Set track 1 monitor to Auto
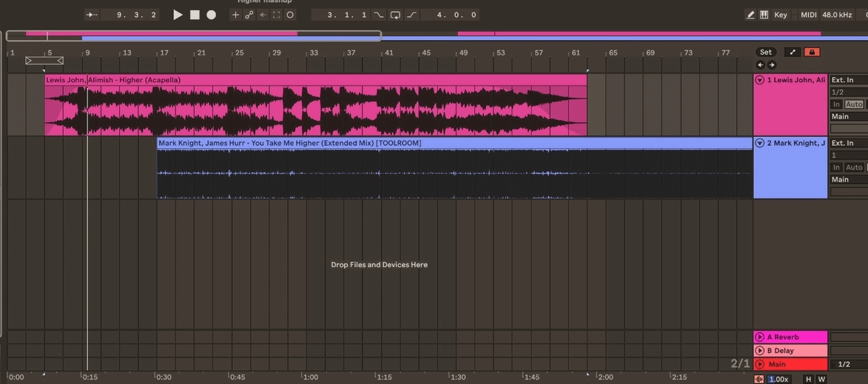 point(854,104)
